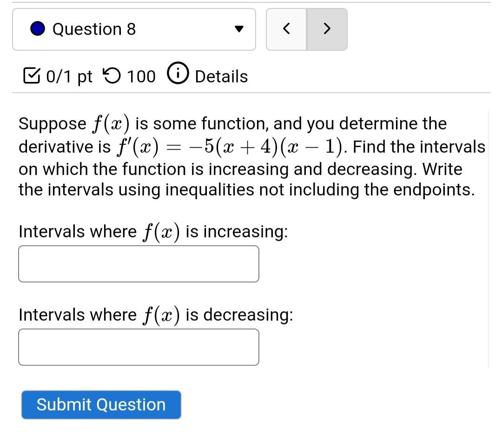
Task: Click inside the decreasing intervals answer box
Action: coord(138,347)
